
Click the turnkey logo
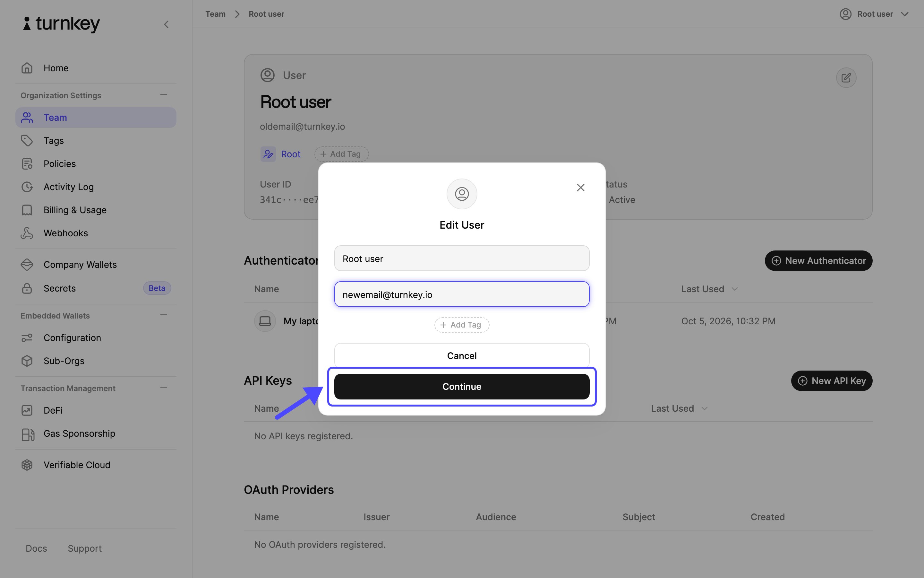click(x=62, y=24)
